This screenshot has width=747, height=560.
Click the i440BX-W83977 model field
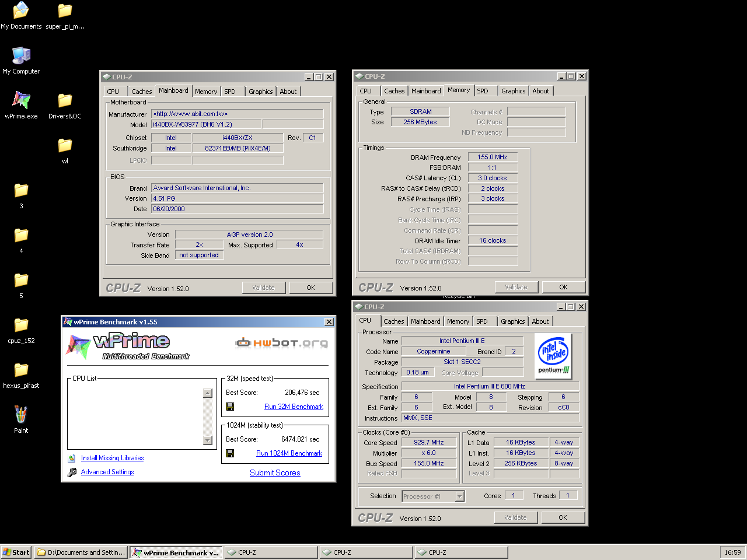point(206,124)
